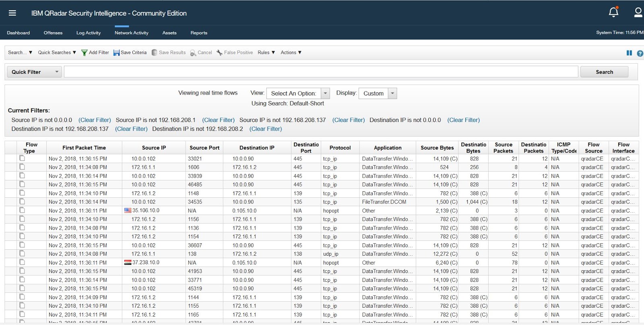Open the notifications bell
644x325 pixels.
[x=613, y=12]
